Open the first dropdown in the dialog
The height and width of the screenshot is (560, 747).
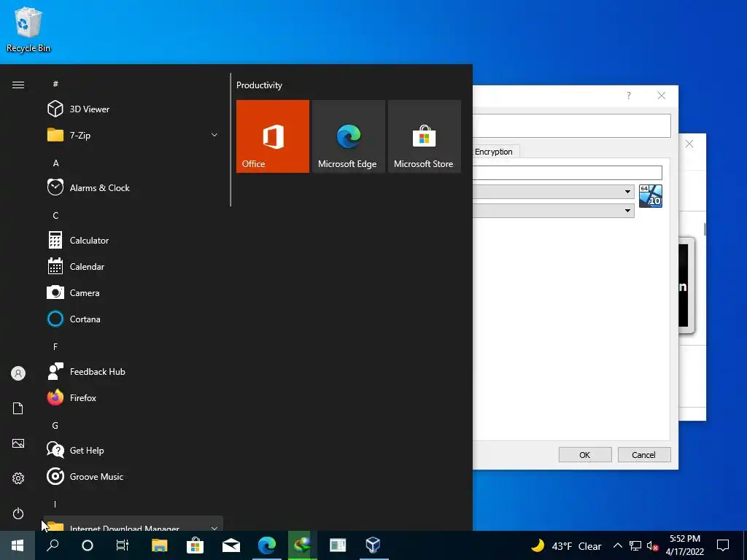[627, 192]
